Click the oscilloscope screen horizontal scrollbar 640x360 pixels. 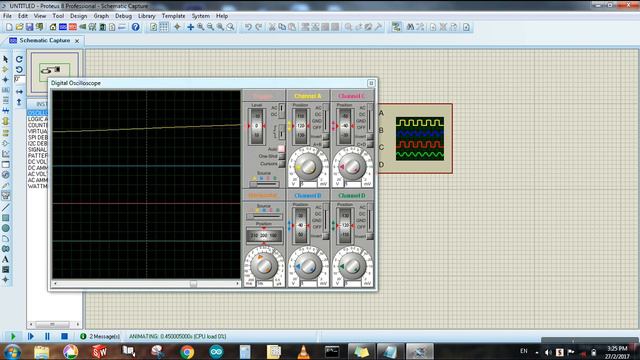tap(146, 283)
